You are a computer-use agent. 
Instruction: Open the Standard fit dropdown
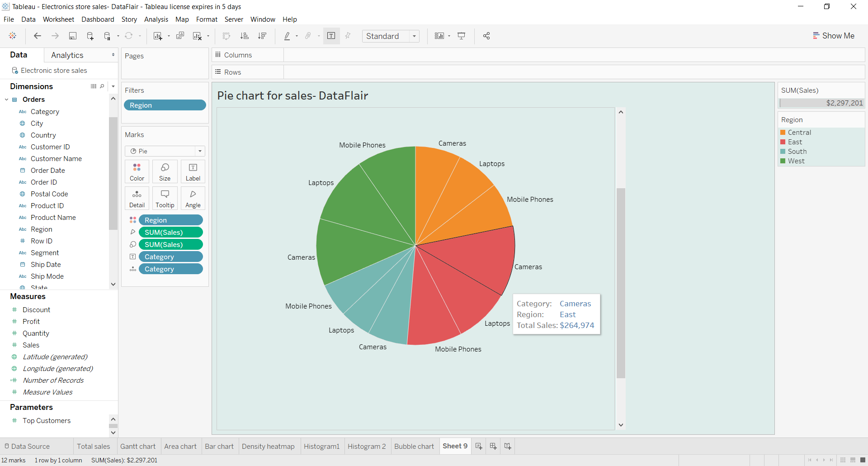pyautogui.click(x=415, y=36)
